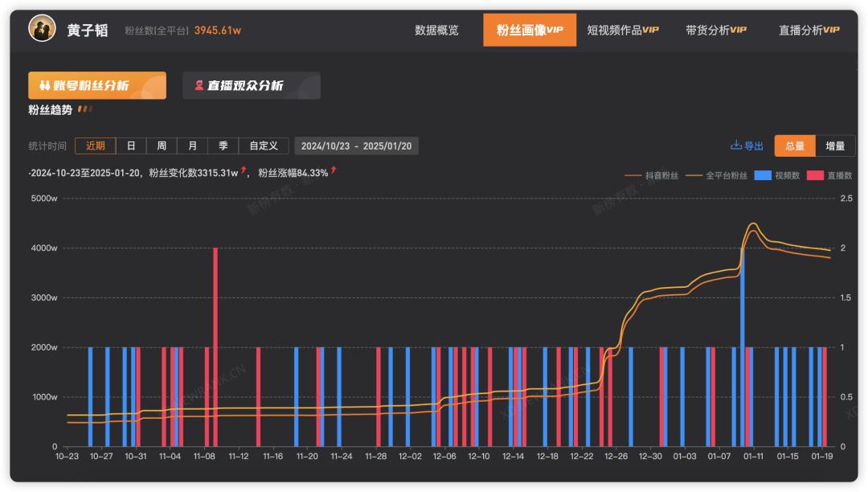Open the 数据概览 tab

tap(436, 30)
